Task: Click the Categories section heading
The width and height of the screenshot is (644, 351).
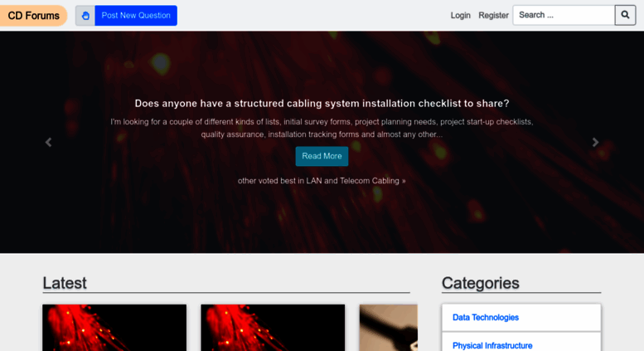Action: (481, 283)
